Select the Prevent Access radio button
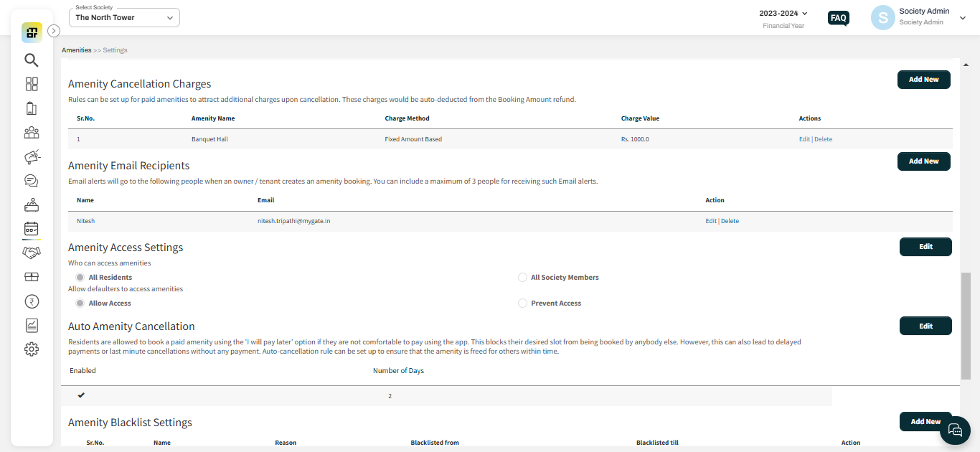Screen dimensions: 980x452 [522, 303]
